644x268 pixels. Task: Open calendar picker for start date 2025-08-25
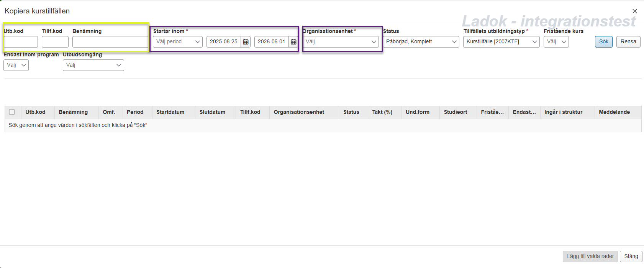246,42
